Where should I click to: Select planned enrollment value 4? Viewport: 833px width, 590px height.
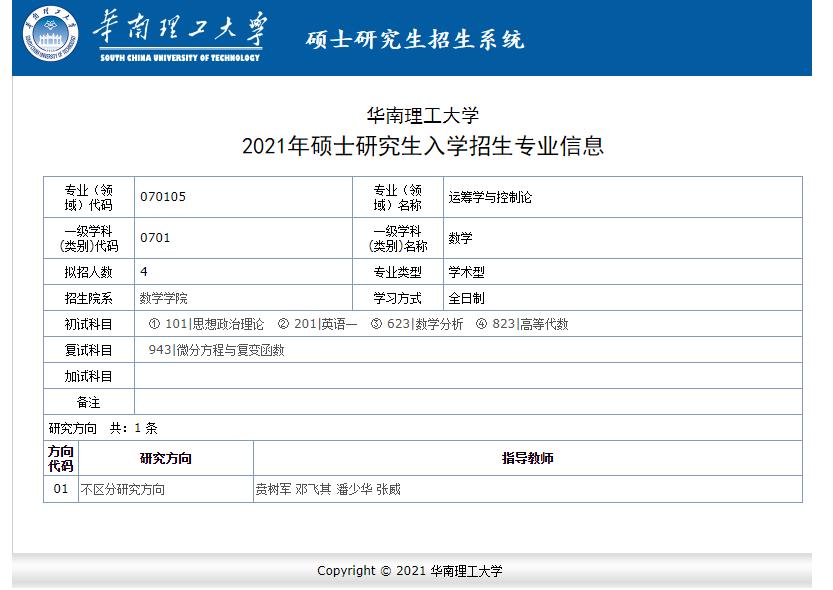coord(144,272)
